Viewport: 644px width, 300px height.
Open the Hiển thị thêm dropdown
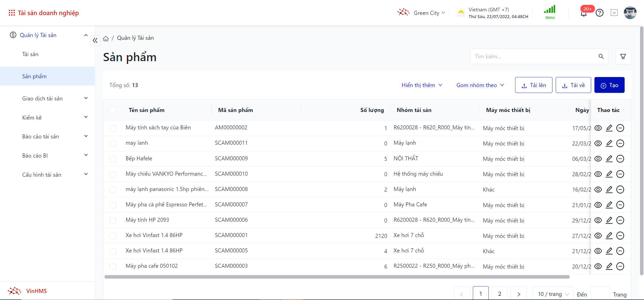(x=422, y=85)
